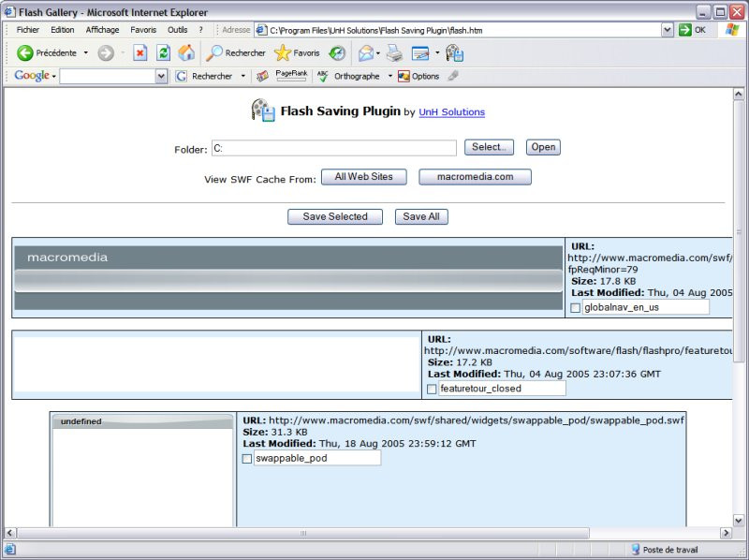Screen dimensions: 749x560
Task: Follow the UnH Solutions link
Action: click(x=451, y=112)
